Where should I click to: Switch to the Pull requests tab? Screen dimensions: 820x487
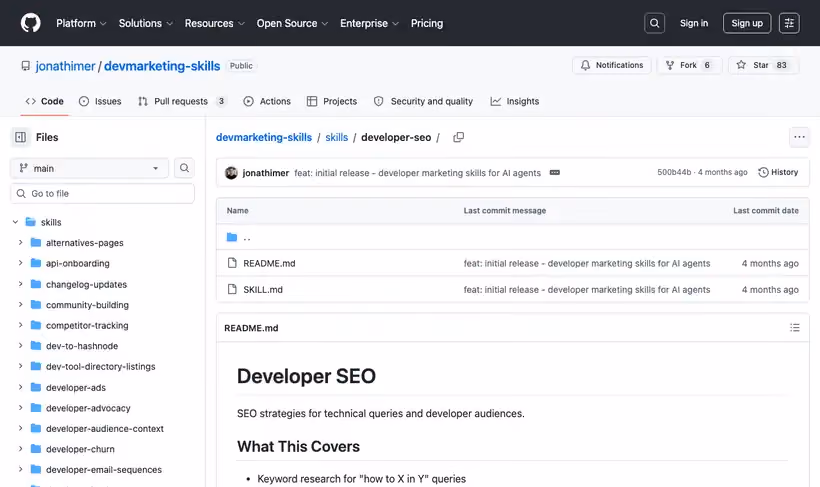click(181, 101)
